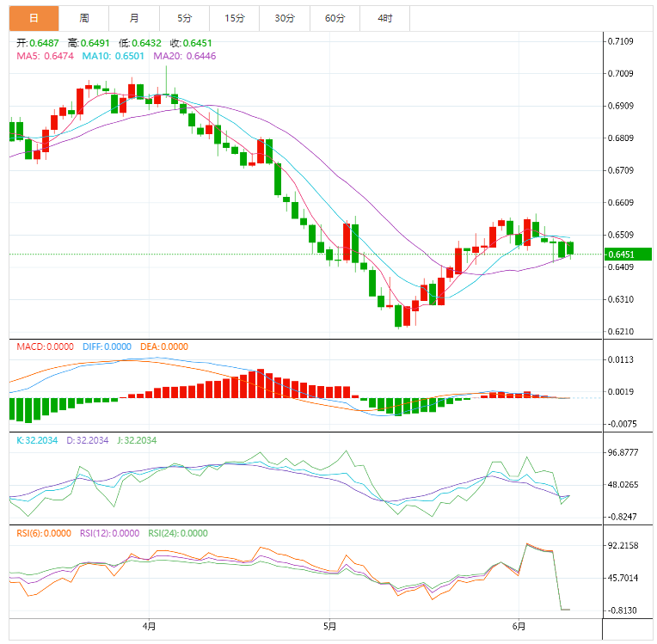Click the J:32.2034 KDJ label
657x644 pixels.
click(137, 440)
